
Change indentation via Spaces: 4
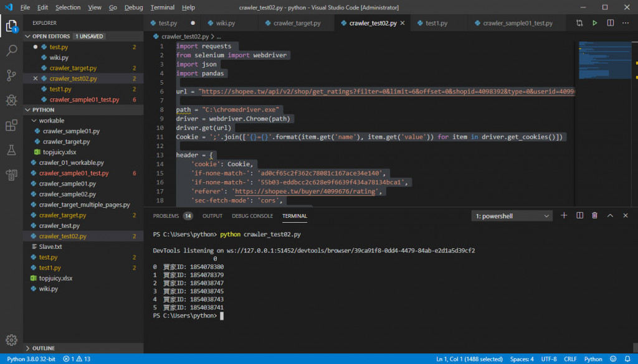click(x=521, y=359)
